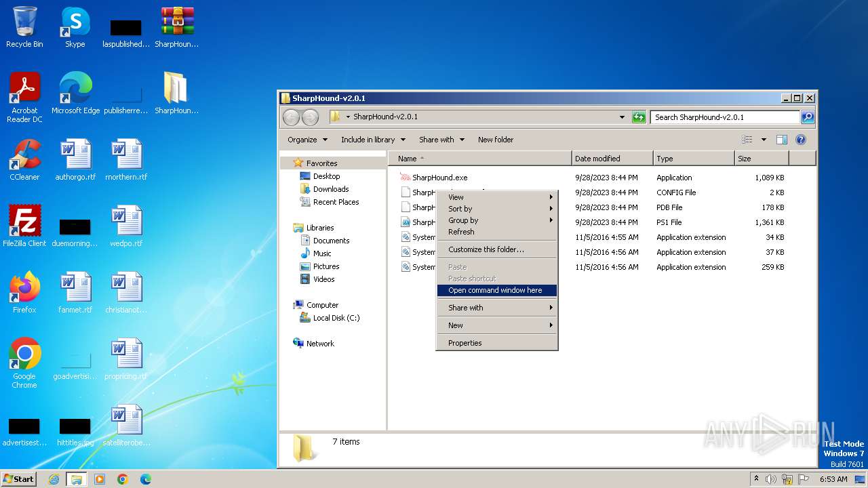Open New submenu in context menu
Screen dimensions: 868x488
pos(496,325)
